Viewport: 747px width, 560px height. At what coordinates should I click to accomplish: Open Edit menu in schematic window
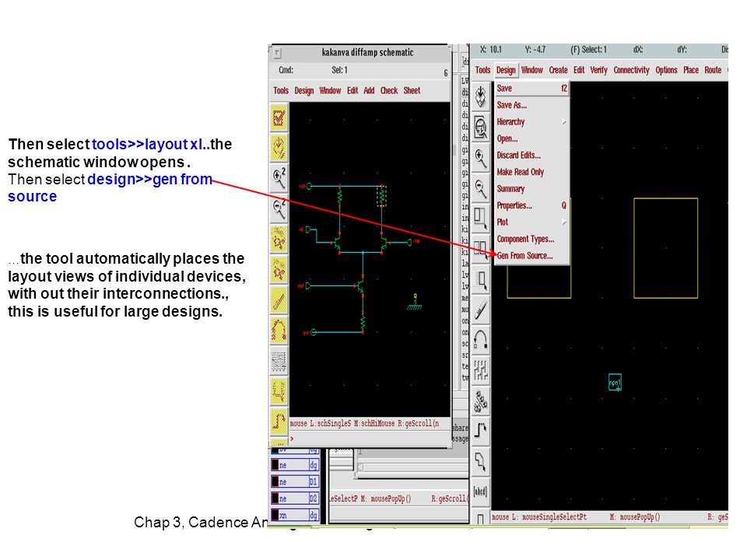(x=352, y=90)
